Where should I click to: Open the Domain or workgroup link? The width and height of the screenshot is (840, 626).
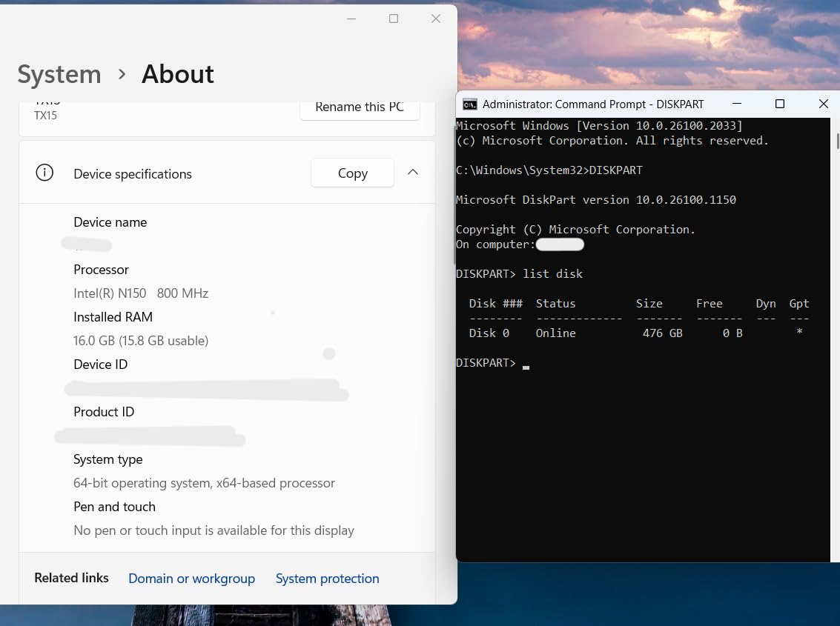[192, 579]
